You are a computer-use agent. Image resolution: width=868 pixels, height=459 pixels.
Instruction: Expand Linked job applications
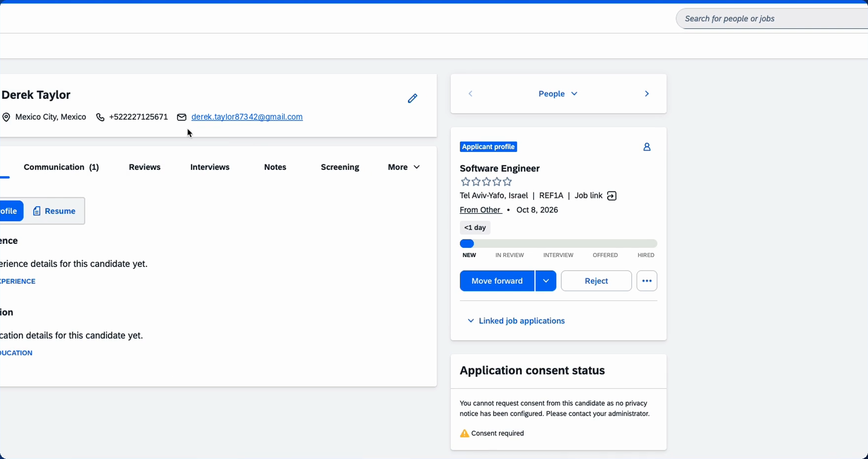coord(516,321)
